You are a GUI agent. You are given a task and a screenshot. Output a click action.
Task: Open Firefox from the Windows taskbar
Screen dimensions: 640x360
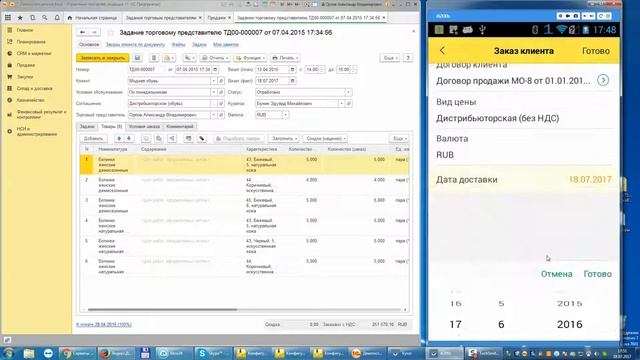click(116, 353)
